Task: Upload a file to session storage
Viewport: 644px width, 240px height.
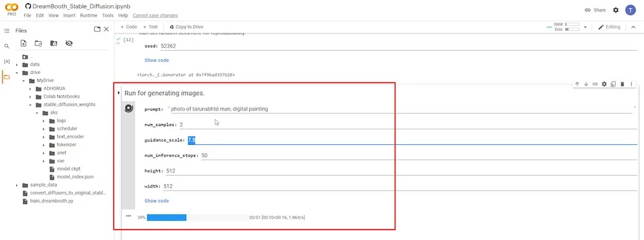Action: pyautogui.click(x=23, y=43)
